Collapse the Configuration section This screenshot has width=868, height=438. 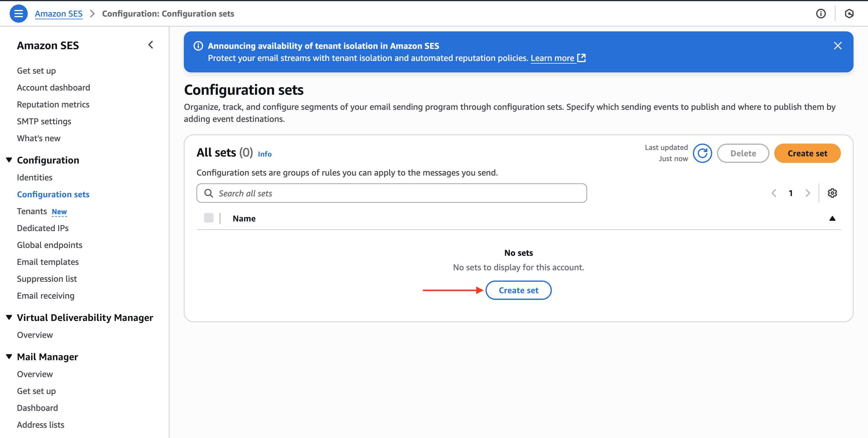pyautogui.click(x=9, y=160)
